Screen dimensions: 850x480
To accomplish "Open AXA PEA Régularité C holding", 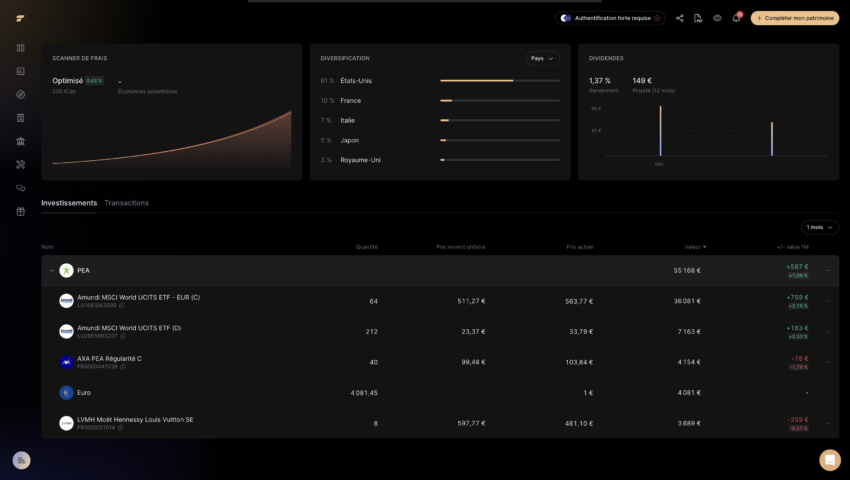I will click(x=109, y=359).
